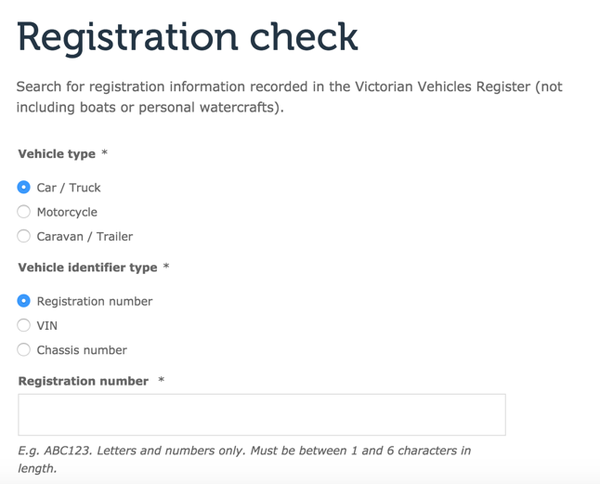Image resolution: width=600 pixels, height=484 pixels.
Task: Choose the VIN radio button
Action: coord(25,325)
